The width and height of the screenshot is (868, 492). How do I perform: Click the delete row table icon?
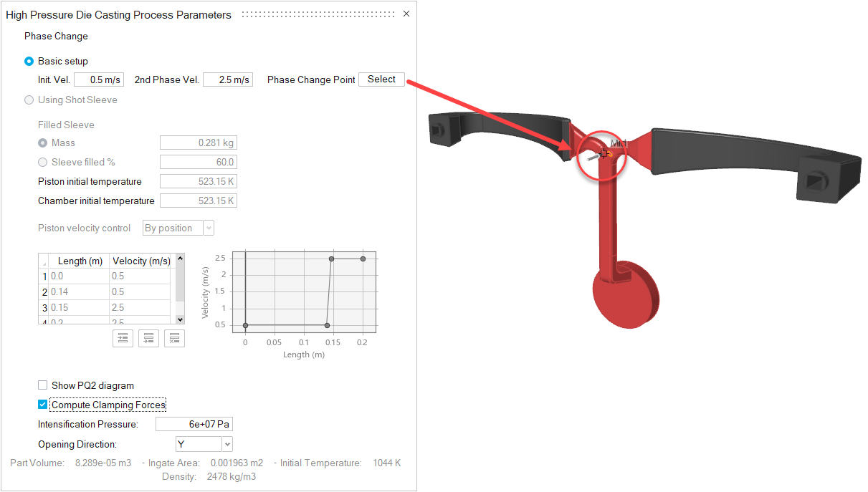[174, 339]
